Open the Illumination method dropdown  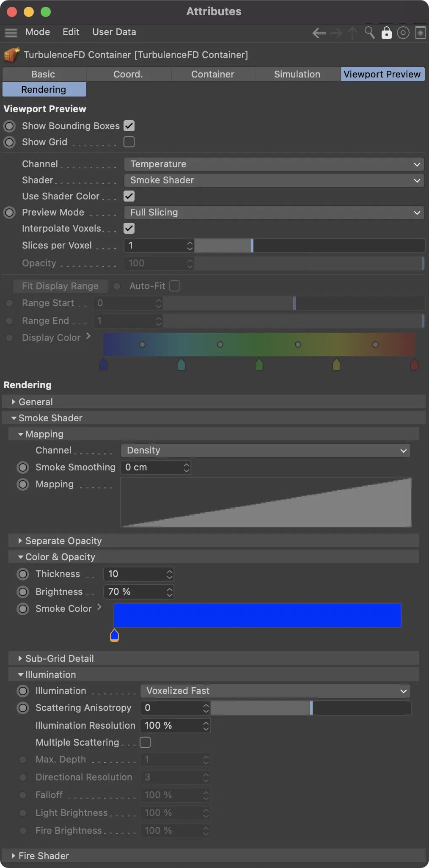point(275,691)
